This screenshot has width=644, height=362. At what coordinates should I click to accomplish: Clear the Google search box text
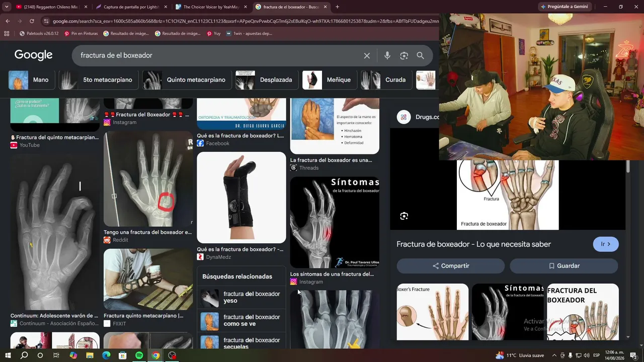click(367, 56)
